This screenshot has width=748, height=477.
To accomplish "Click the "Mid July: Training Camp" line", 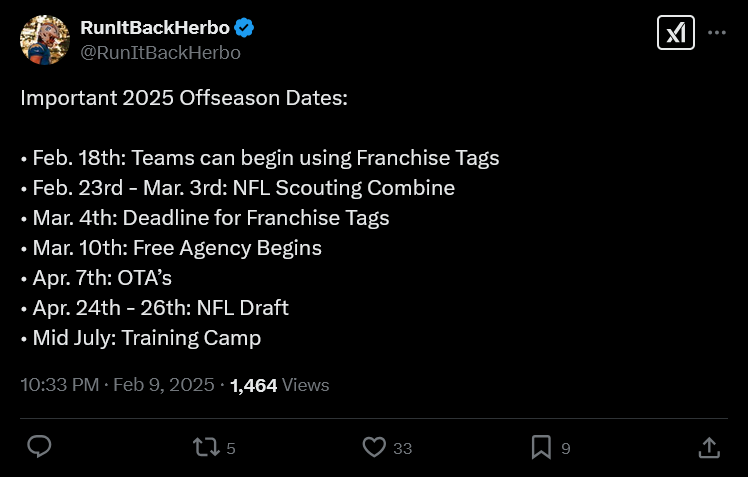I will [140, 338].
